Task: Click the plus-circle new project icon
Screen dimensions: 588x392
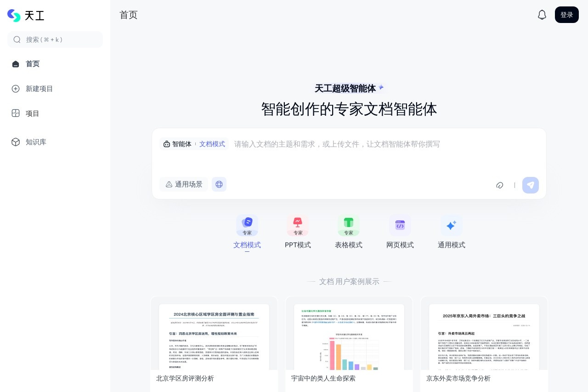Action: coord(16,89)
